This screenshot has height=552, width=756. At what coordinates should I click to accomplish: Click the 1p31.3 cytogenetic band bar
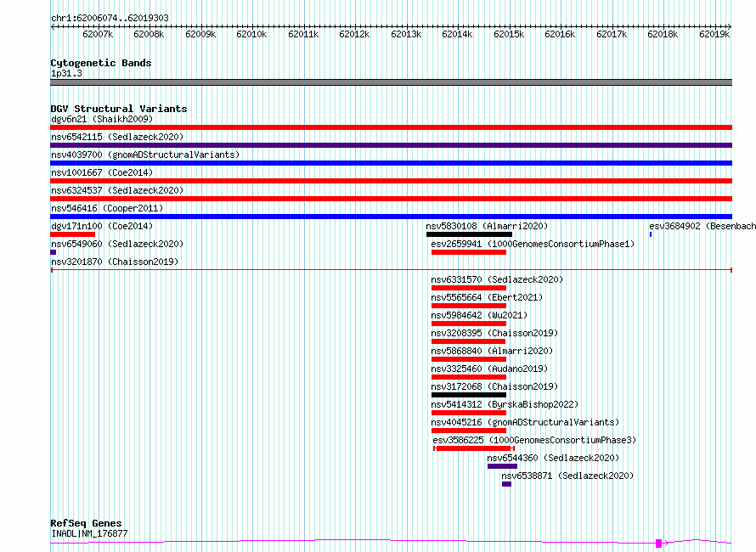click(x=391, y=82)
